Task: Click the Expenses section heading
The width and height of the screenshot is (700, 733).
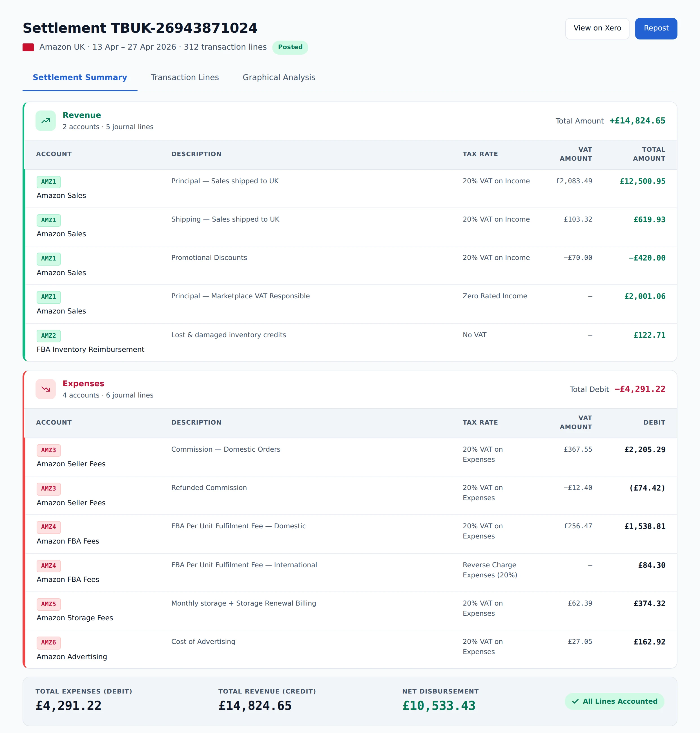Action: tap(83, 384)
